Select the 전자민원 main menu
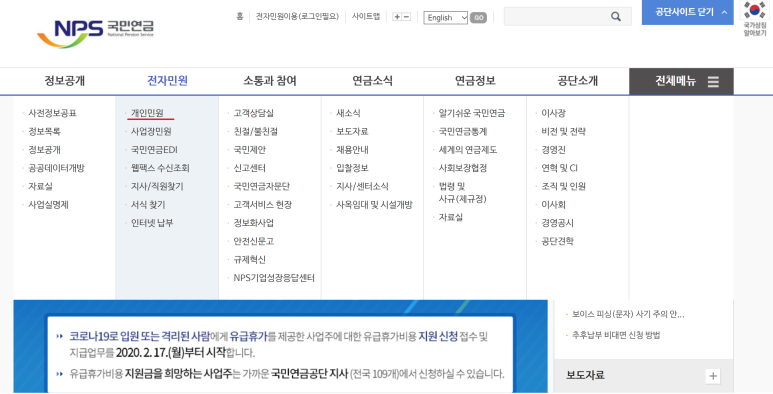 coord(167,81)
